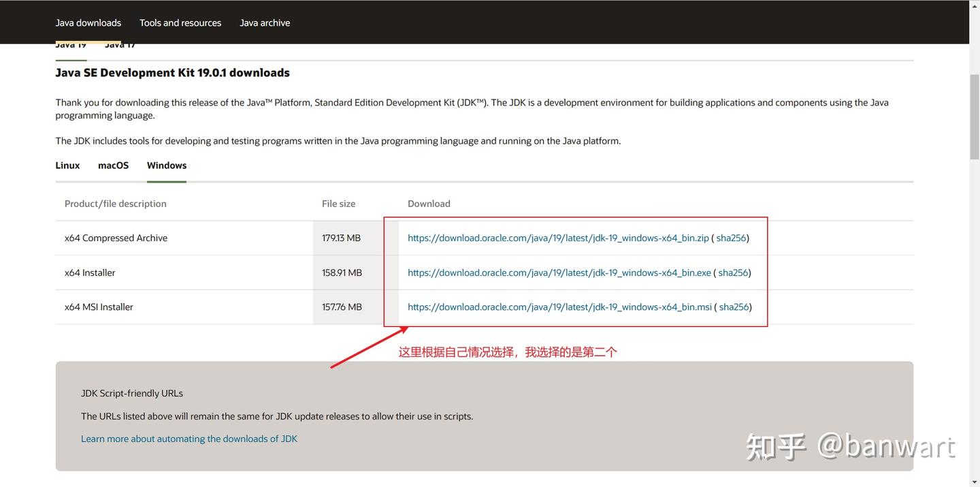Click the vertical page scrollbar thumb
This screenshot has height=487, width=980.
(x=975, y=118)
